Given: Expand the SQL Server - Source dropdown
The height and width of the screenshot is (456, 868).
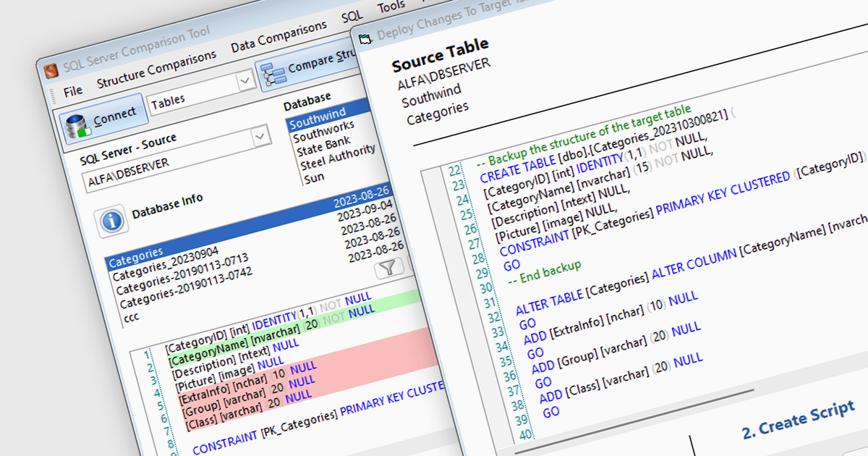Looking at the screenshot, I should [x=260, y=136].
